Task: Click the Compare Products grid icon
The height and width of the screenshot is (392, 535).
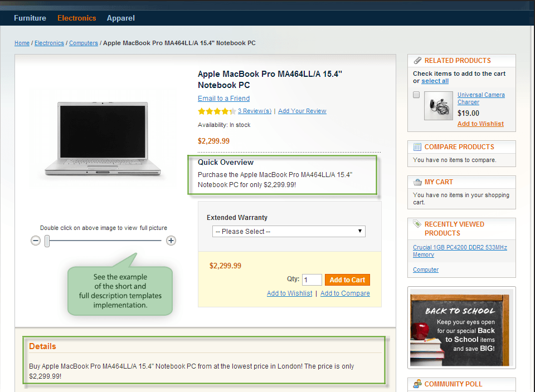Action: click(417, 146)
